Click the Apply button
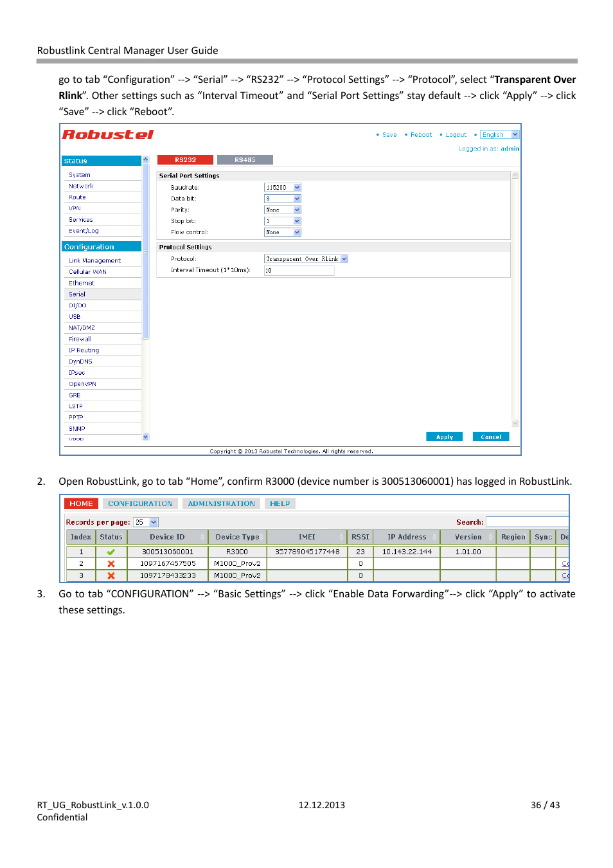Viewport: 613px width, 868px height. (x=445, y=437)
